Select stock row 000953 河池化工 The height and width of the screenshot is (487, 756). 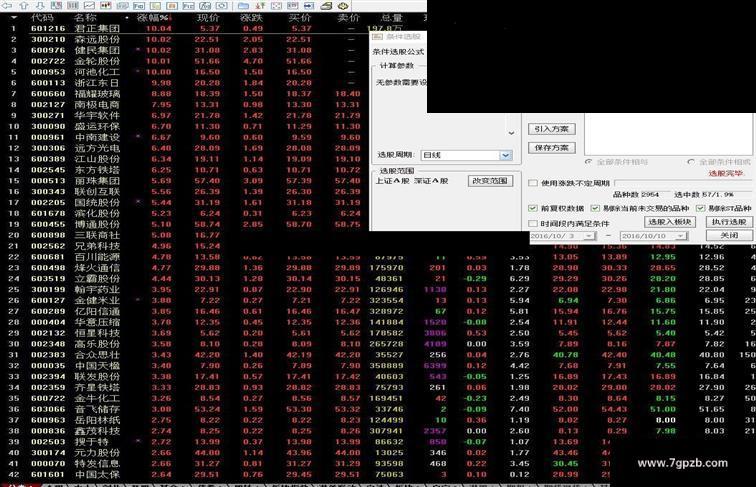click(x=185, y=72)
